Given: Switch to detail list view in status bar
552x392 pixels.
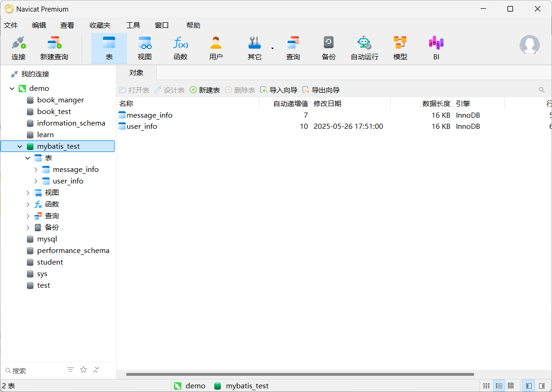Looking at the screenshot, I should (499, 386).
